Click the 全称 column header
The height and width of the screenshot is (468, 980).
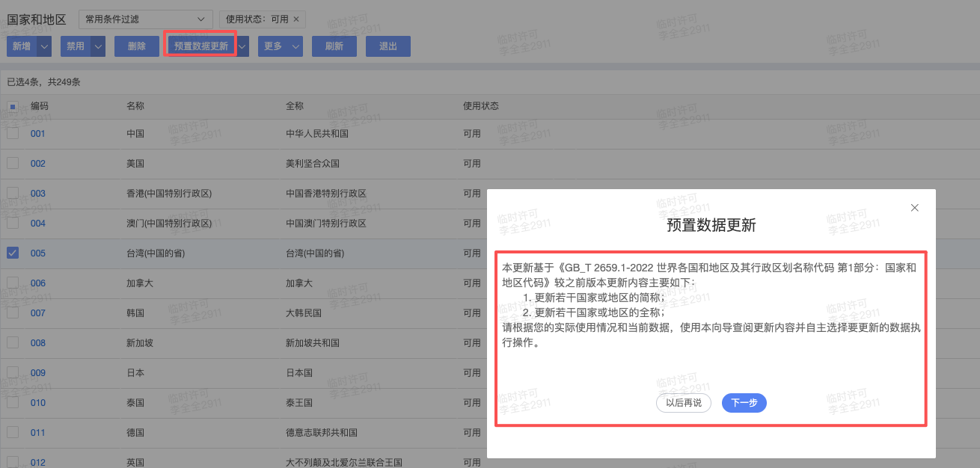point(295,106)
